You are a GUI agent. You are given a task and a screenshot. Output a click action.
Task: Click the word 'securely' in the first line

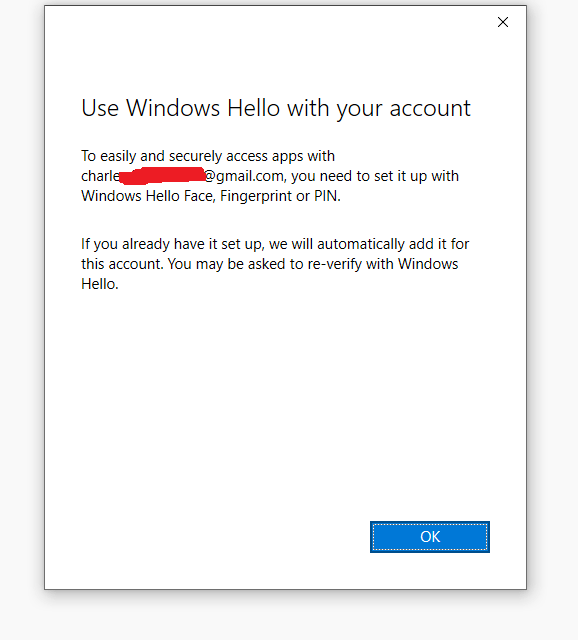coord(195,156)
